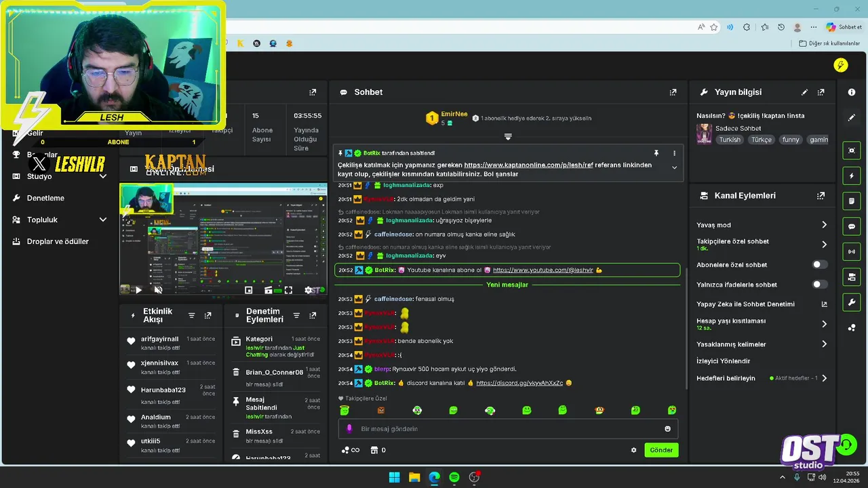The height and width of the screenshot is (488, 868).
Task: Pop out the Etkinlik Akışı panel
Action: click(x=208, y=316)
